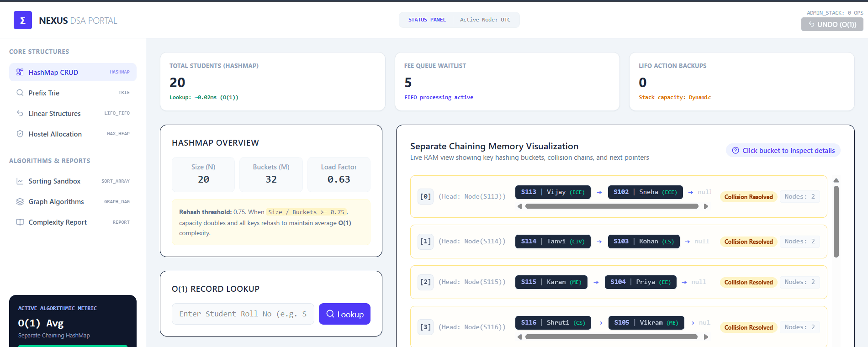Click '(Head: Node(S113))' text
This screenshot has width=868, height=347.
tap(472, 197)
